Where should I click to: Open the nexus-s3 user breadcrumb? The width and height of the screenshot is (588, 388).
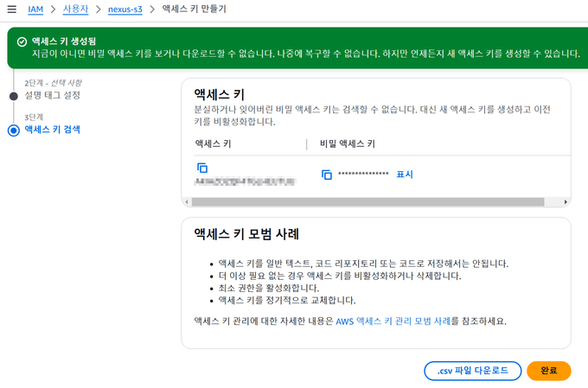pyautogui.click(x=127, y=9)
